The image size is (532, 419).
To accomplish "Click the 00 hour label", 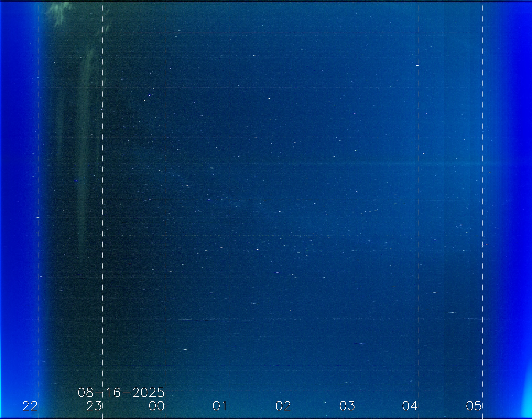I will (157, 406).
